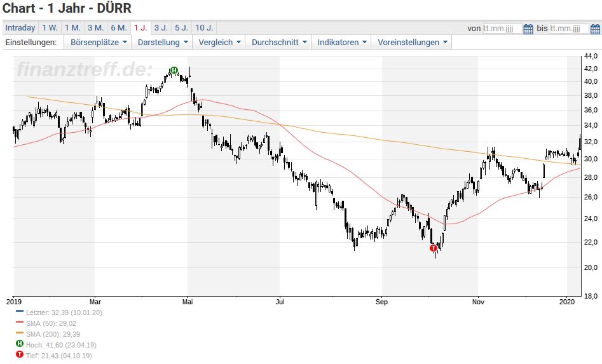
Task: Click the 'Sep' x-axis label
Action: tap(381, 302)
